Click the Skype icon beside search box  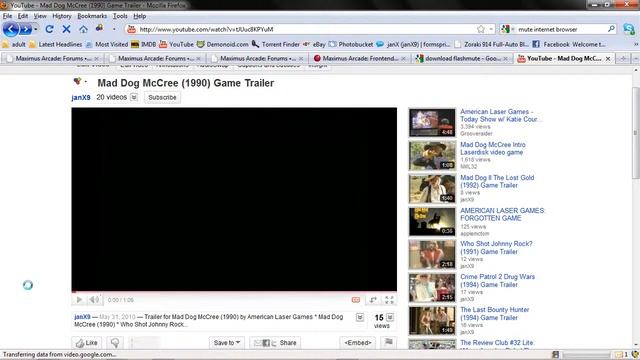pos(629,29)
